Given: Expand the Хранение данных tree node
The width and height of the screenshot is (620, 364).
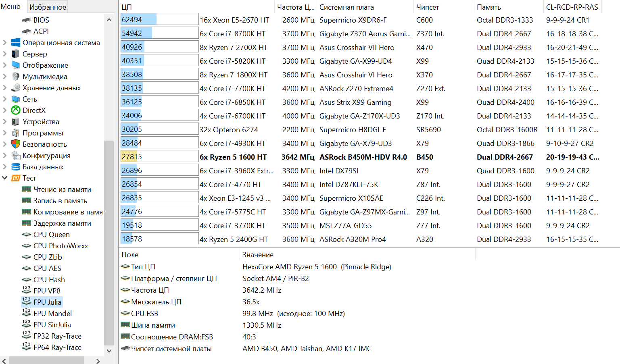Looking at the screenshot, I should [4, 88].
